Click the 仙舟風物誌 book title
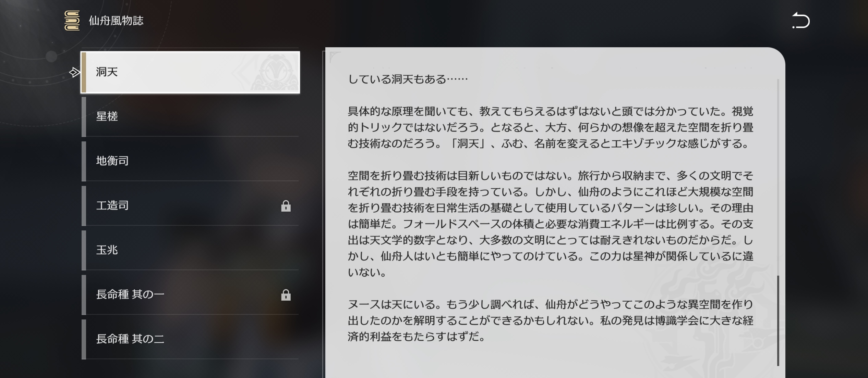This screenshot has height=378, width=868. 116,21
